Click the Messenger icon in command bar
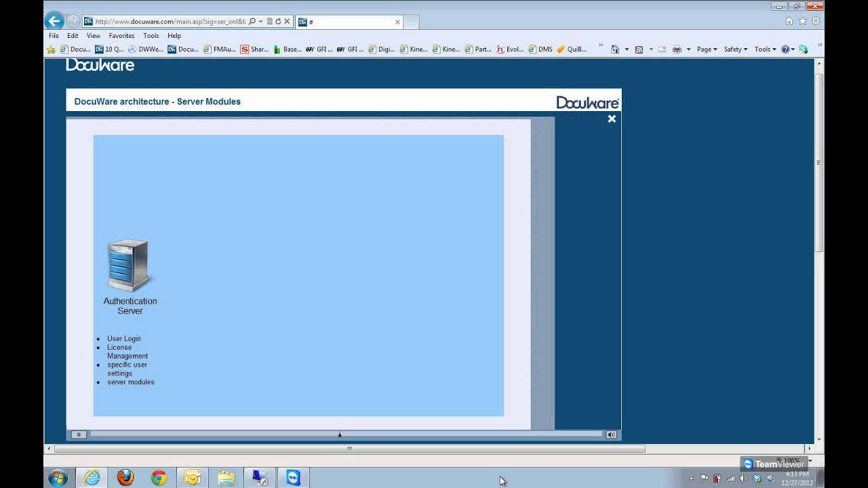868x488 pixels. (804, 49)
